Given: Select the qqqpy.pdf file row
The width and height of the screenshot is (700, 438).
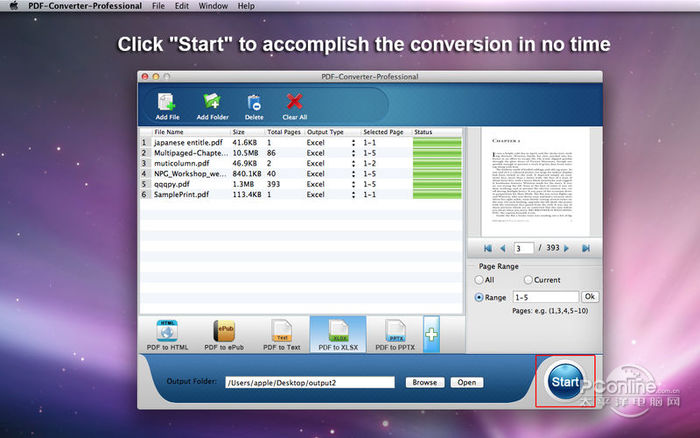Looking at the screenshot, I should coord(301,184).
